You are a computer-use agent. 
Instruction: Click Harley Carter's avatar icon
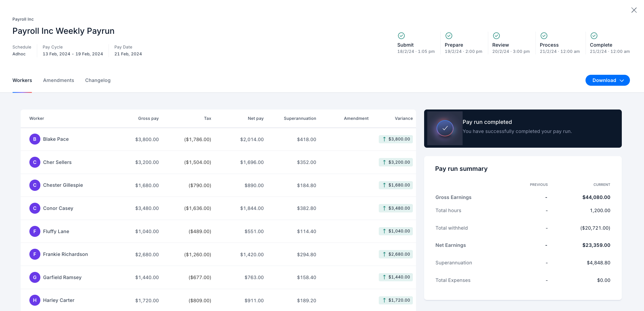(35, 300)
